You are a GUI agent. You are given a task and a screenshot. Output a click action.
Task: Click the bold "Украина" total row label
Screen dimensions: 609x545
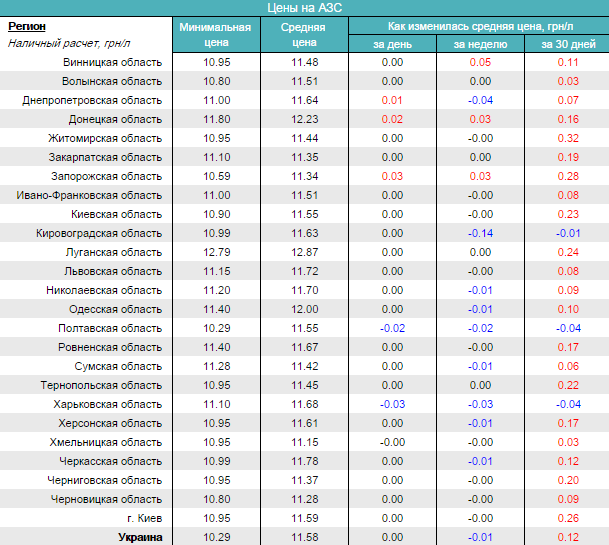(140, 537)
